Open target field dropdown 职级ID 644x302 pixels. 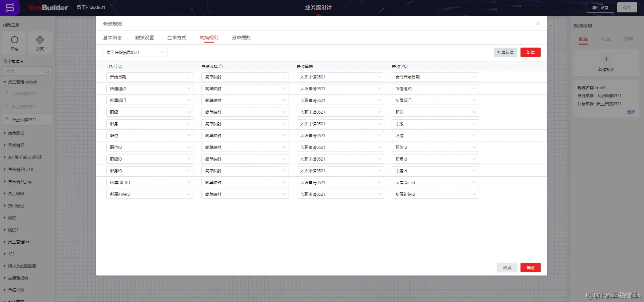[150, 159]
